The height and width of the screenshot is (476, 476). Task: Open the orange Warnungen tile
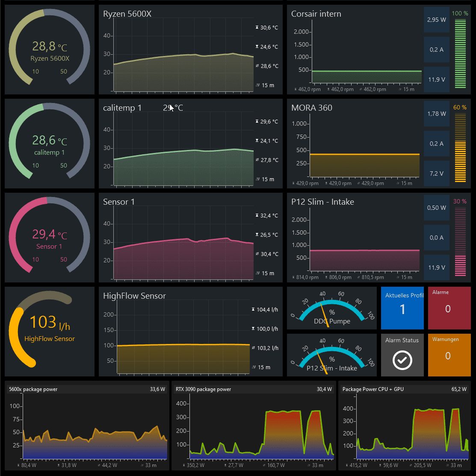pyautogui.click(x=449, y=355)
